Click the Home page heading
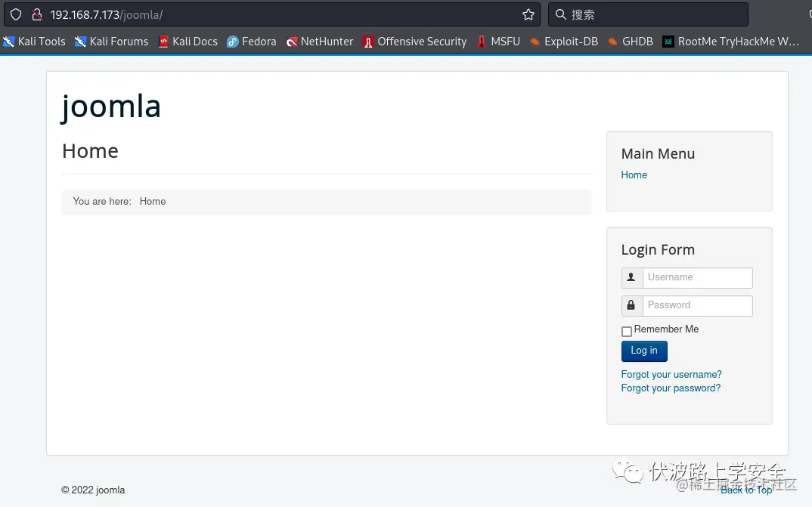The height and width of the screenshot is (507, 812). tap(90, 151)
